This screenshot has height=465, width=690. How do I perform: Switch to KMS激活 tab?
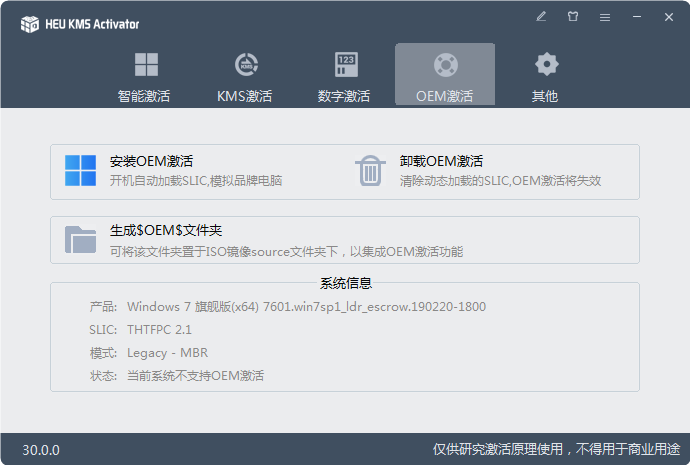tap(245, 75)
